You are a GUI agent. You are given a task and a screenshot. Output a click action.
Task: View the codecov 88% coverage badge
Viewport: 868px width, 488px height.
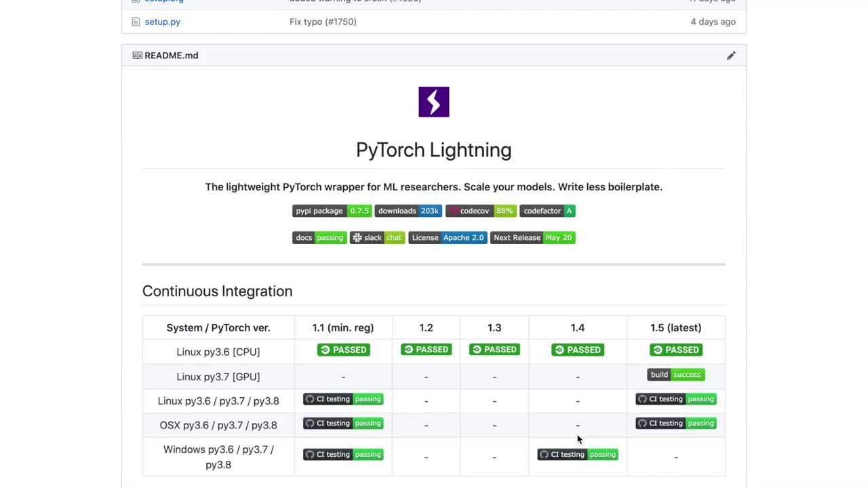481,211
